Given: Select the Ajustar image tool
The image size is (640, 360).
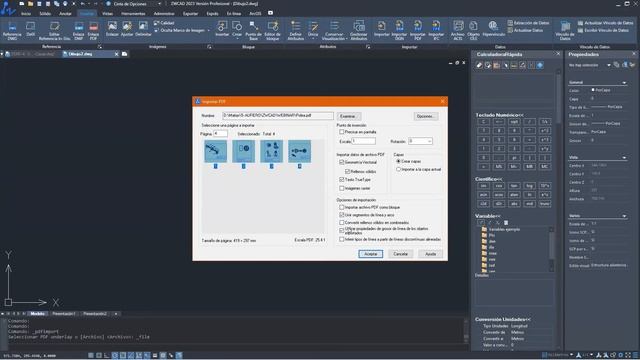Looking at the screenshot, I should (x=127, y=29).
